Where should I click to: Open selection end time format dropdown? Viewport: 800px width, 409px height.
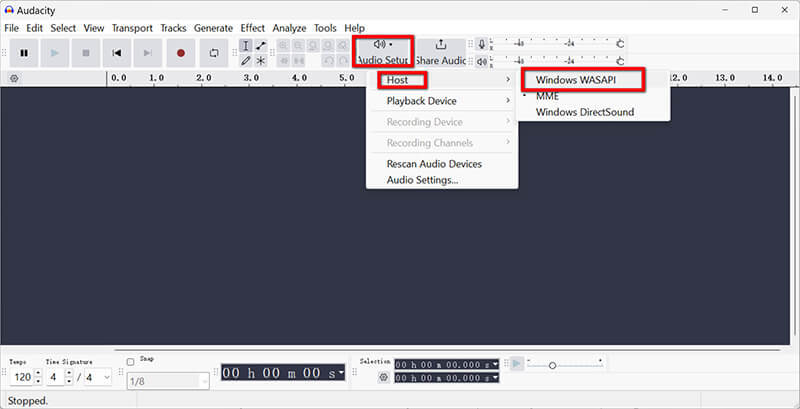[495, 378]
